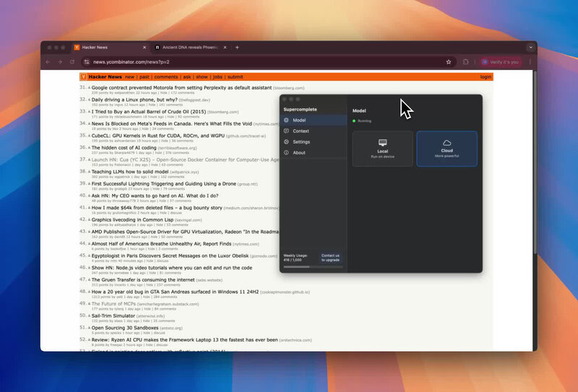Open Show HN Node.js video tutorials story

[172, 268]
